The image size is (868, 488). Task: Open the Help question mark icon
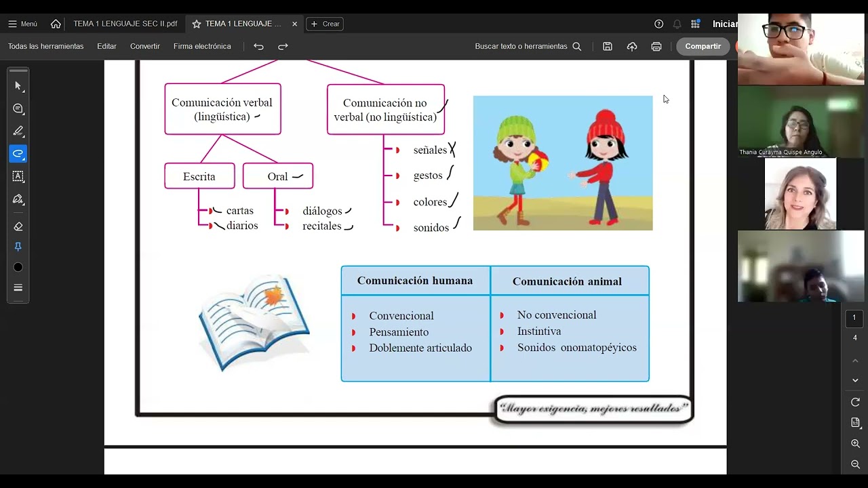pyautogui.click(x=658, y=24)
